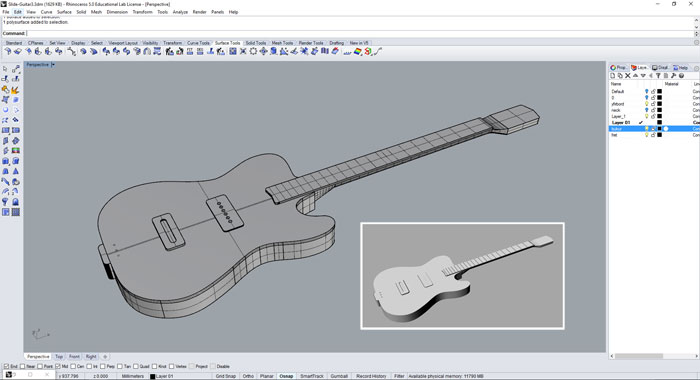Click the command history scroll up arrow

696,20
